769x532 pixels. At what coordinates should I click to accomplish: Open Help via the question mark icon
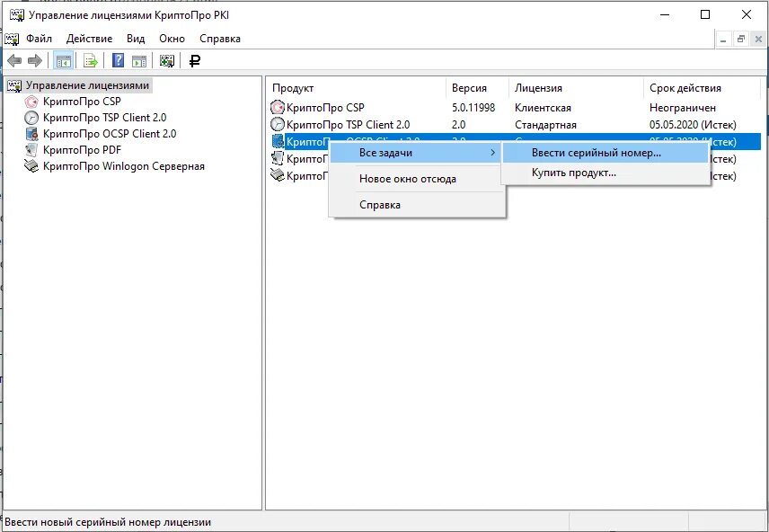tap(118, 61)
